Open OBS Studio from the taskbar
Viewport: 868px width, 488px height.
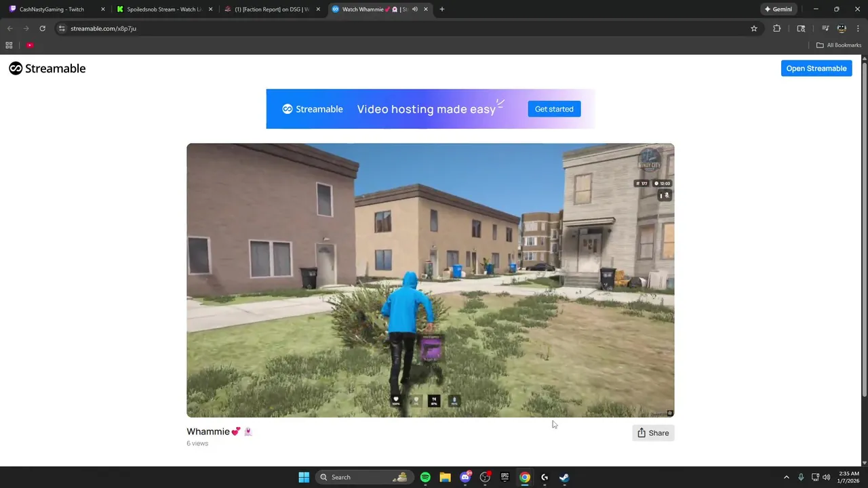point(485,477)
